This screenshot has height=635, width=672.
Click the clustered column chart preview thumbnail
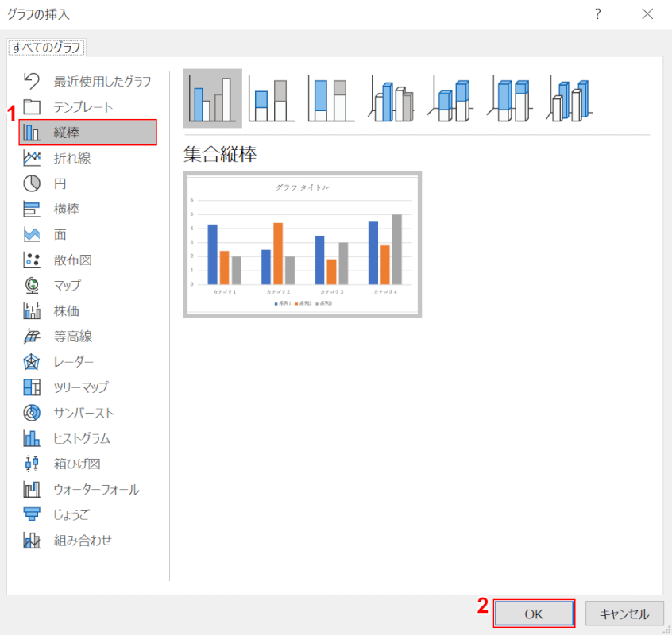tap(302, 244)
